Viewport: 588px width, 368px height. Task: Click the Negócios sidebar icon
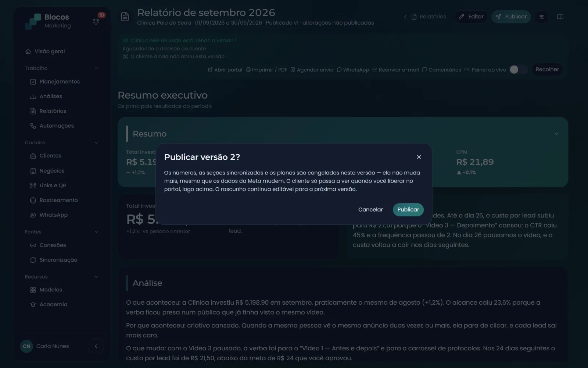tap(33, 171)
